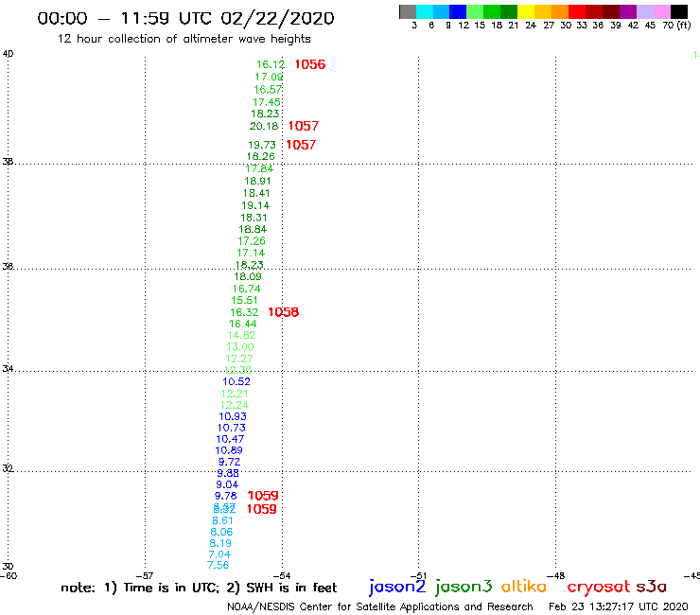Click the subtitle '12 hour collection of altimeter wave heights'
The height and width of the screenshot is (615, 700).
[x=184, y=39]
